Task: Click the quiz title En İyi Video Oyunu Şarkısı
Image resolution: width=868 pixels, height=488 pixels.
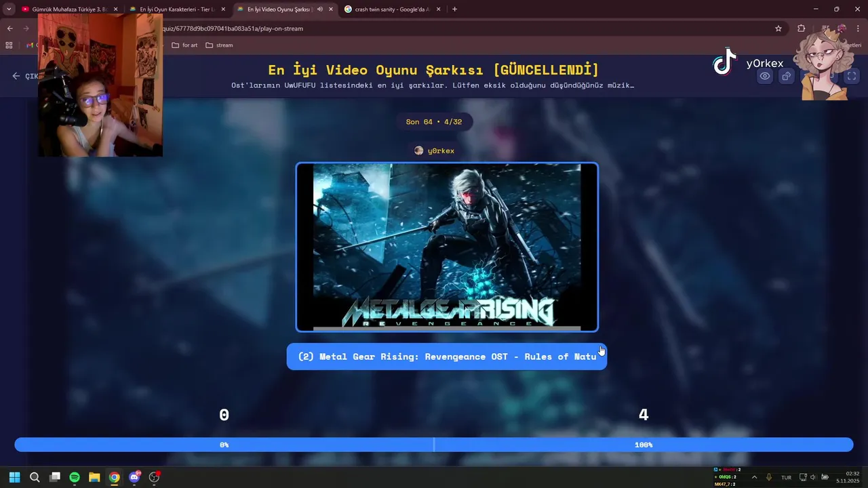Action: click(x=433, y=70)
